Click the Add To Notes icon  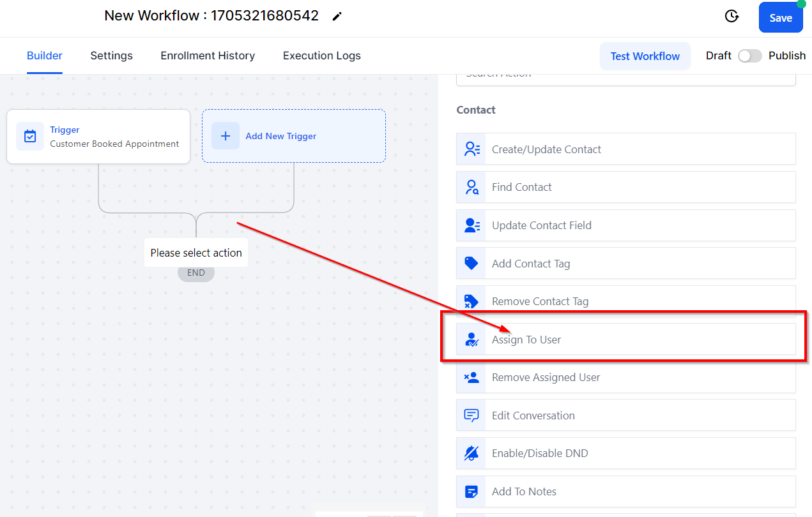click(471, 491)
